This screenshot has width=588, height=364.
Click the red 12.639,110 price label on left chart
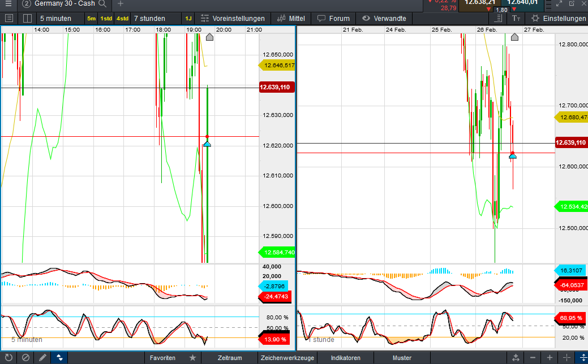coord(276,87)
